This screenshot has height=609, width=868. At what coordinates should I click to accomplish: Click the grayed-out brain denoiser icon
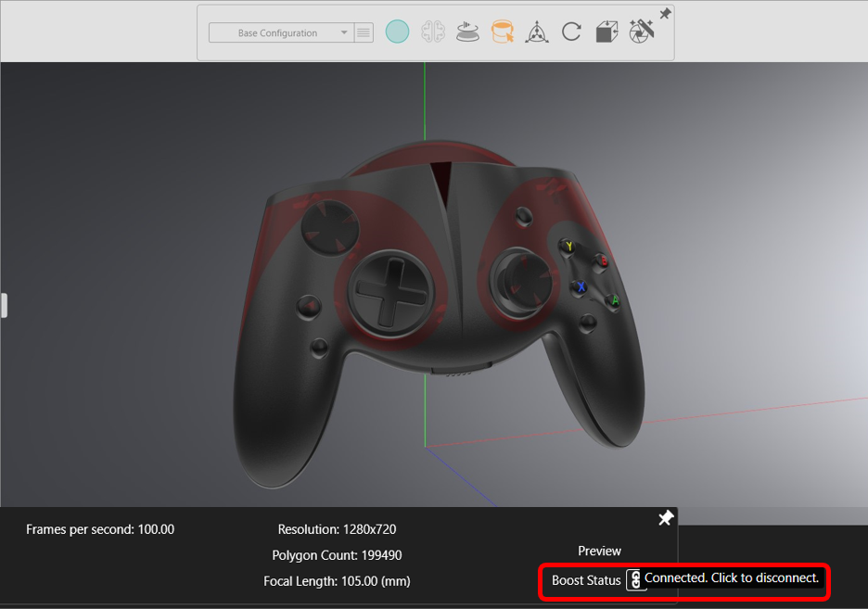(431, 32)
